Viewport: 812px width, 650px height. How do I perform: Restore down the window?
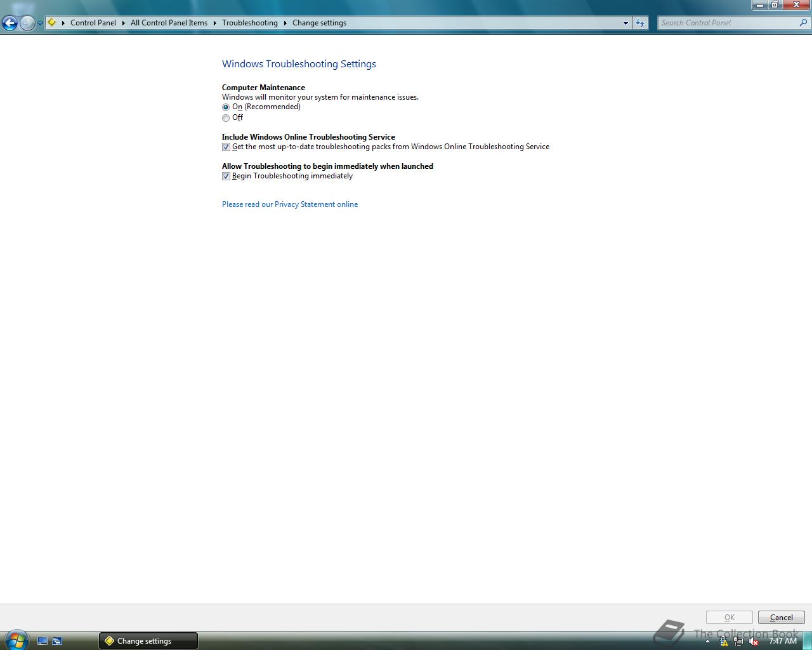pos(775,5)
